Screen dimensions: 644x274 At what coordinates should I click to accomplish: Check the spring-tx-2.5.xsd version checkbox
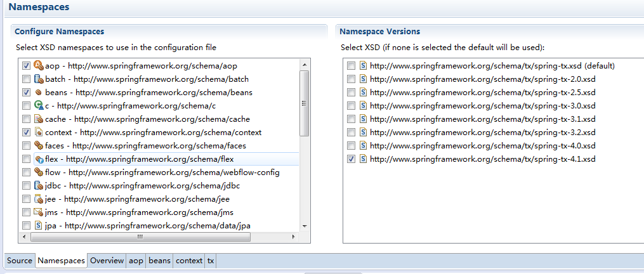[x=351, y=93]
